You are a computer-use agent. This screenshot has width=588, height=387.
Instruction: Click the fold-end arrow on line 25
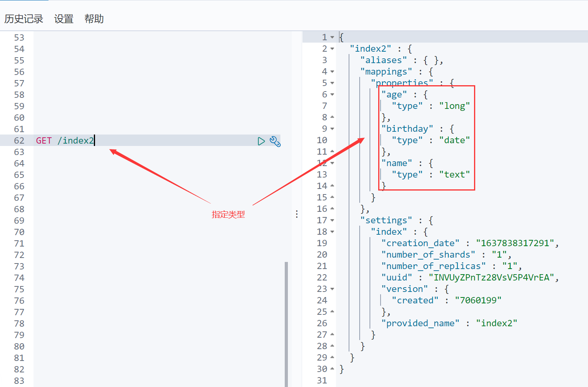pyautogui.click(x=332, y=312)
